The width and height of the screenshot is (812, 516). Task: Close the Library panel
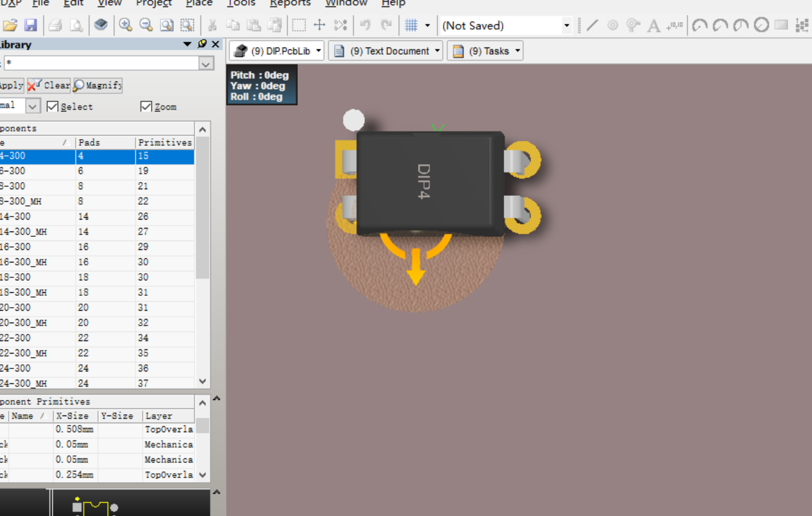click(x=216, y=44)
